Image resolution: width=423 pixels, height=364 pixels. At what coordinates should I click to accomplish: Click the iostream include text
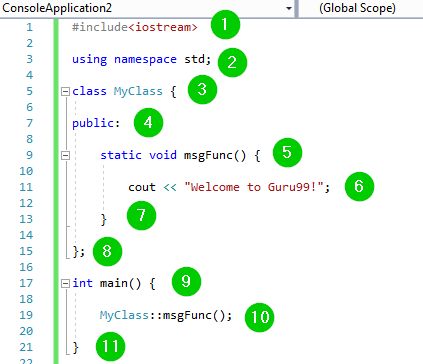coord(163,27)
